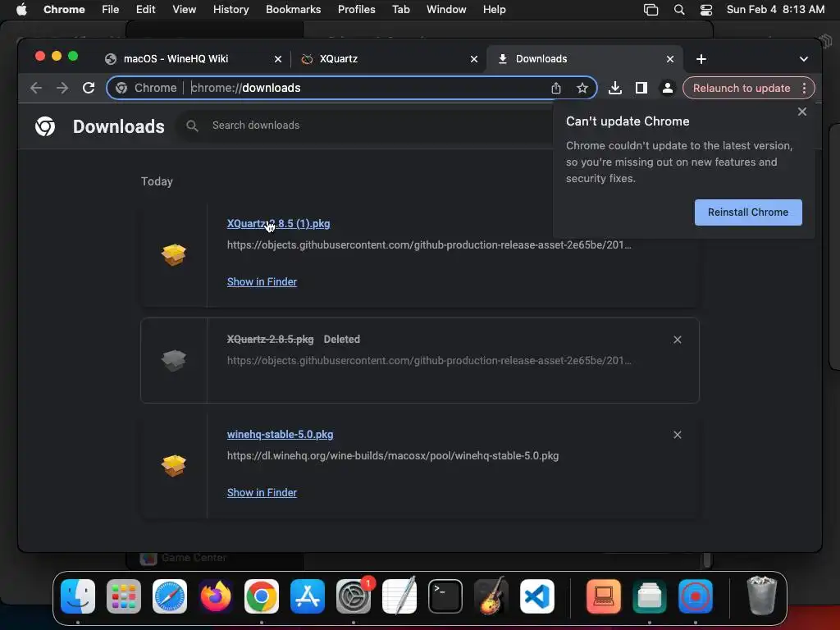Click the Chrome site info chip

coord(146,88)
